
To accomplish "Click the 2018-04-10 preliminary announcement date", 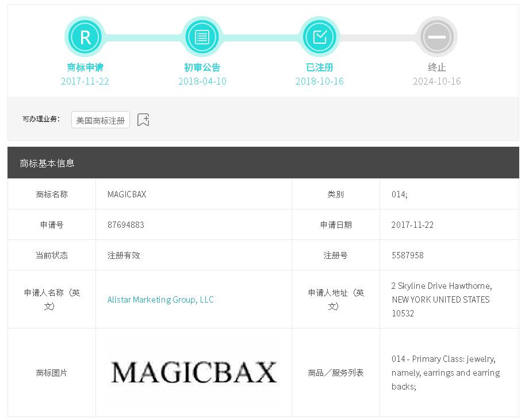I will (202, 81).
